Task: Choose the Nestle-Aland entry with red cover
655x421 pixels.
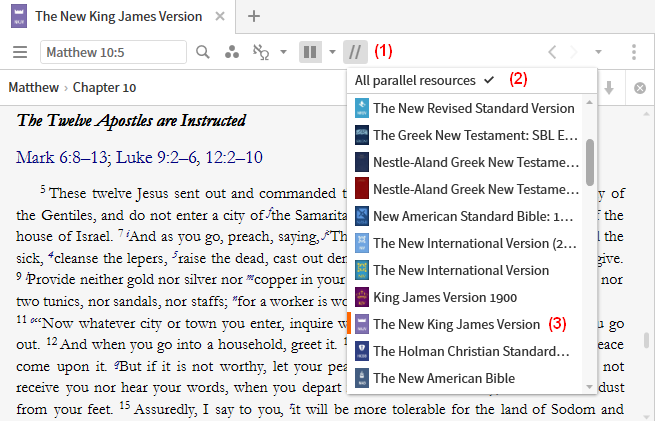Action: [x=467, y=189]
